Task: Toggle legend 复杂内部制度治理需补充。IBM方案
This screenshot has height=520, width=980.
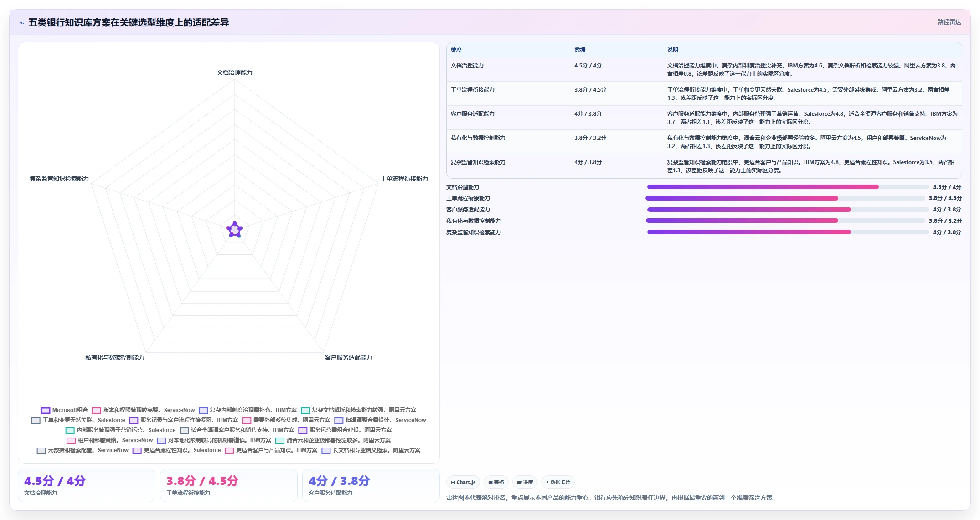Action: [248, 410]
